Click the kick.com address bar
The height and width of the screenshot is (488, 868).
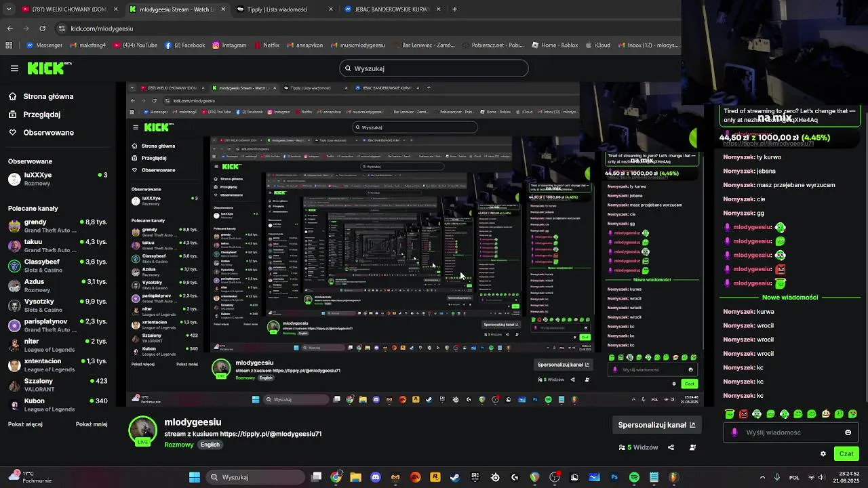(x=366, y=28)
